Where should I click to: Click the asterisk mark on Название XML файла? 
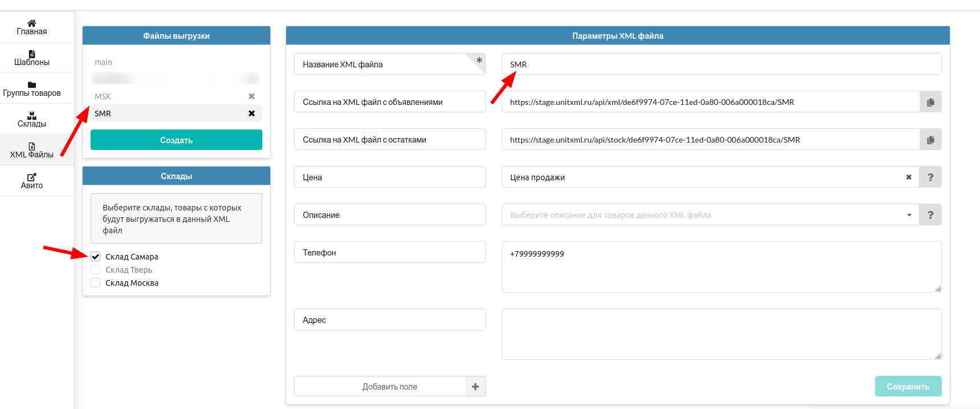click(x=479, y=60)
